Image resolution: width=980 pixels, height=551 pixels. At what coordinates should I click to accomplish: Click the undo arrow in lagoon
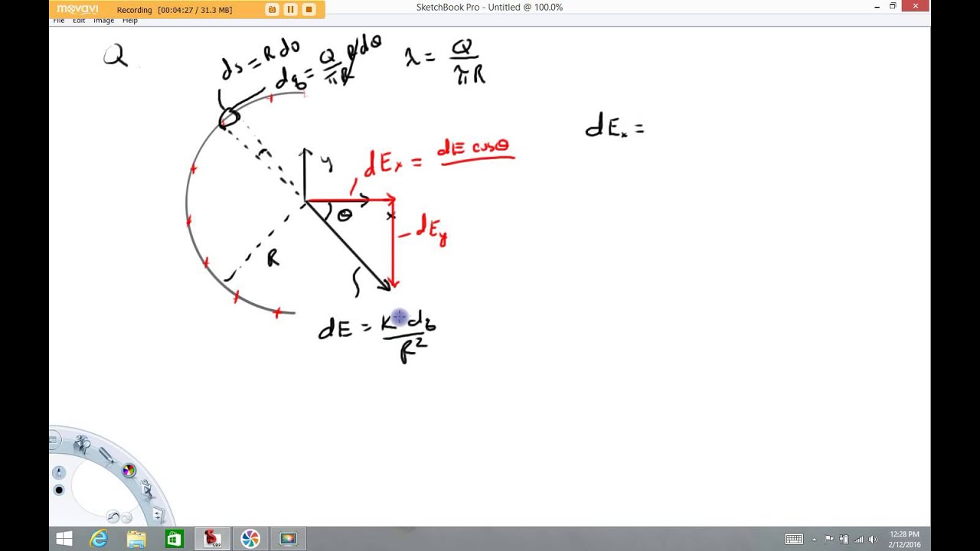pos(113,517)
